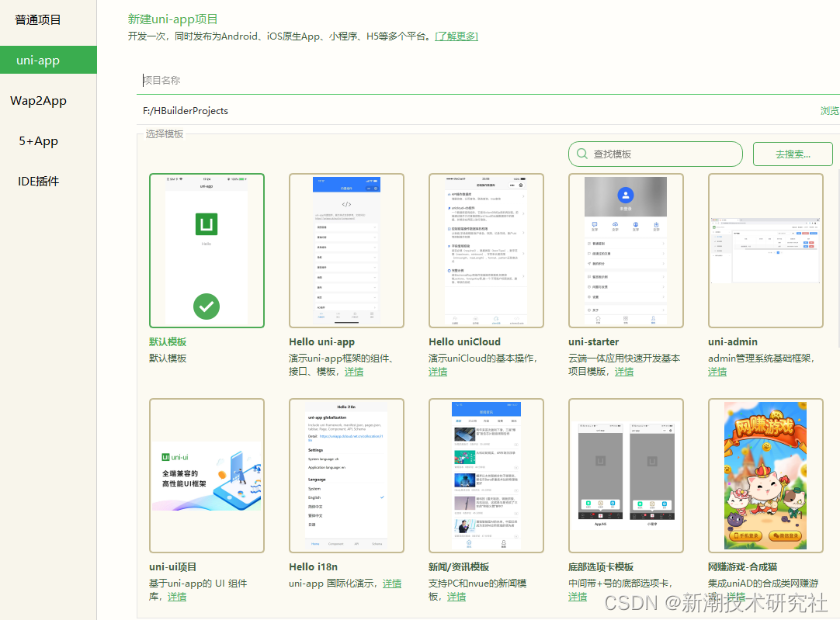Click the 选择模板 group label
The width and height of the screenshot is (840, 620).
[165, 133]
